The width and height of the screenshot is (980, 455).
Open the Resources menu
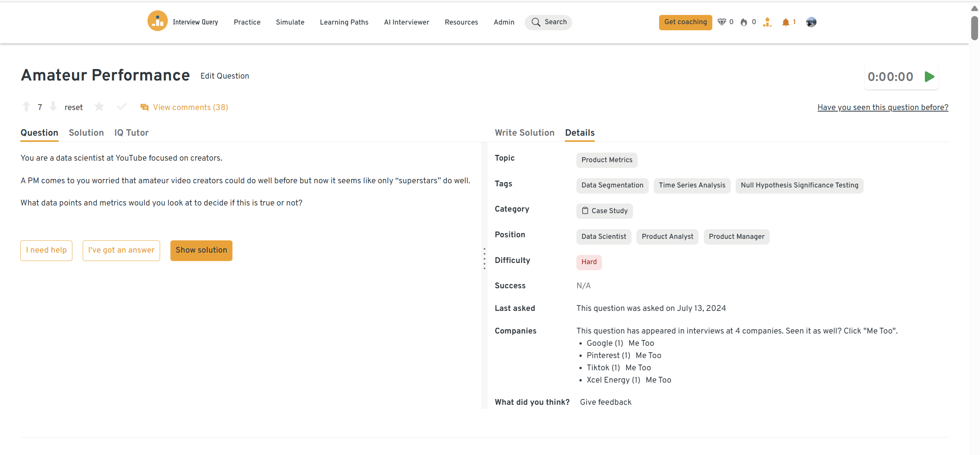click(x=461, y=22)
